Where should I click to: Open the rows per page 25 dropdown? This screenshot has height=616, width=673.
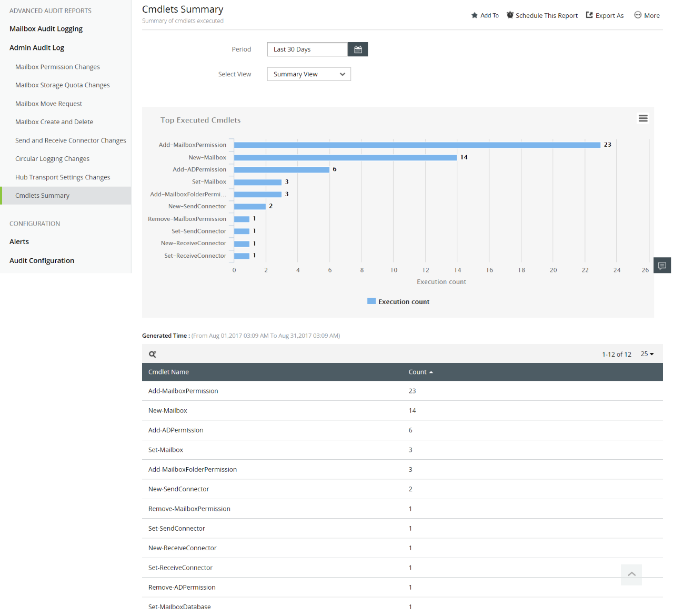point(647,354)
